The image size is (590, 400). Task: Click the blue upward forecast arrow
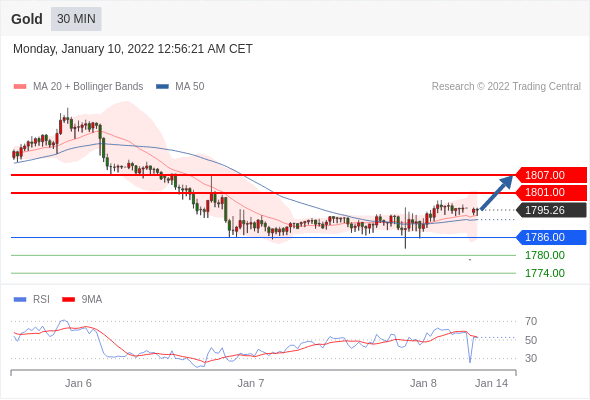click(x=497, y=193)
